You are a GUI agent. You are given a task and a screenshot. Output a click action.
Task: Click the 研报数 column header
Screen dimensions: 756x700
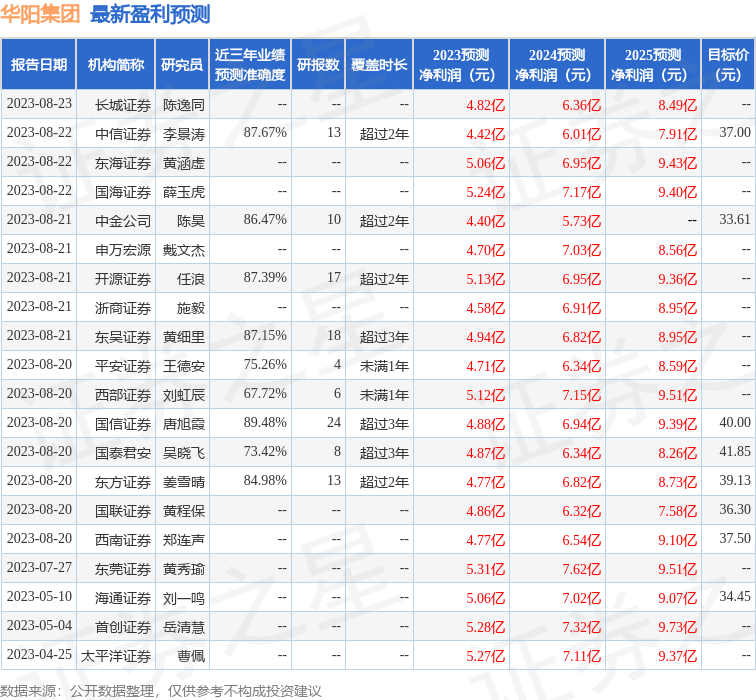point(318,65)
